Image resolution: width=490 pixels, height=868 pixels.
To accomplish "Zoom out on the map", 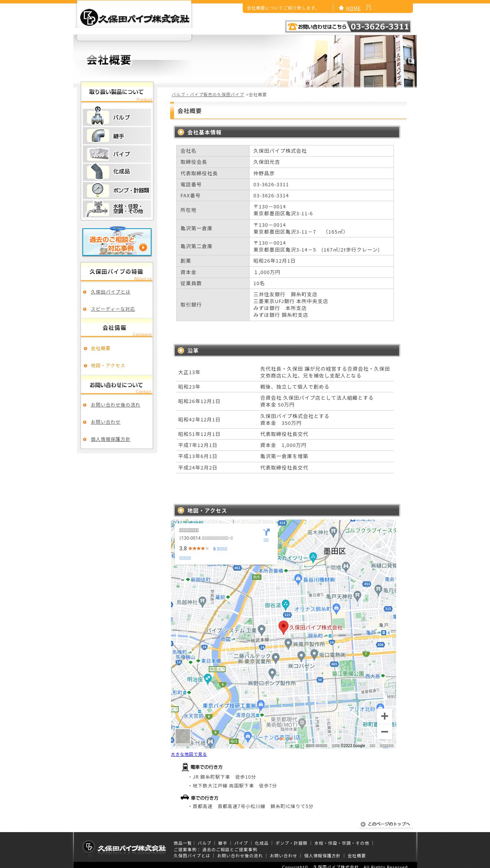I will pos(385,732).
